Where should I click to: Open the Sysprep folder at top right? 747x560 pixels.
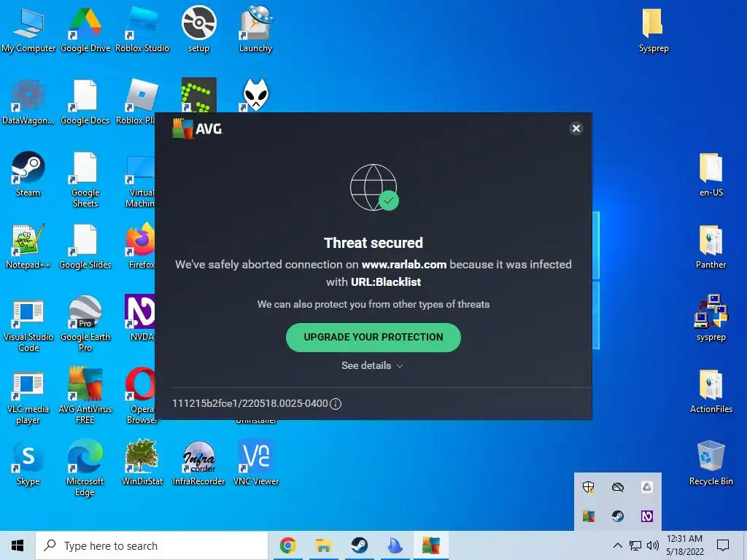click(x=654, y=29)
